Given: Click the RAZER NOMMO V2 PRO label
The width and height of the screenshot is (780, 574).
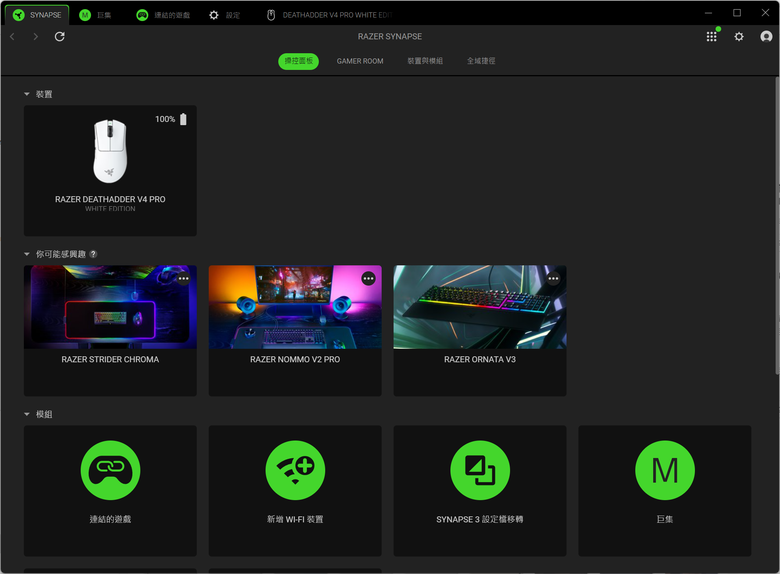Looking at the screenshot, I should pos(295,360).
